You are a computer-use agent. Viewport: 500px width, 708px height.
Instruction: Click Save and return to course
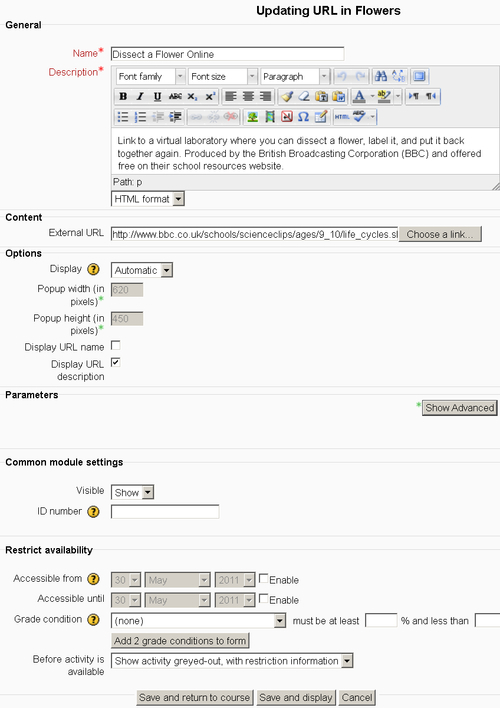(195, 698)
